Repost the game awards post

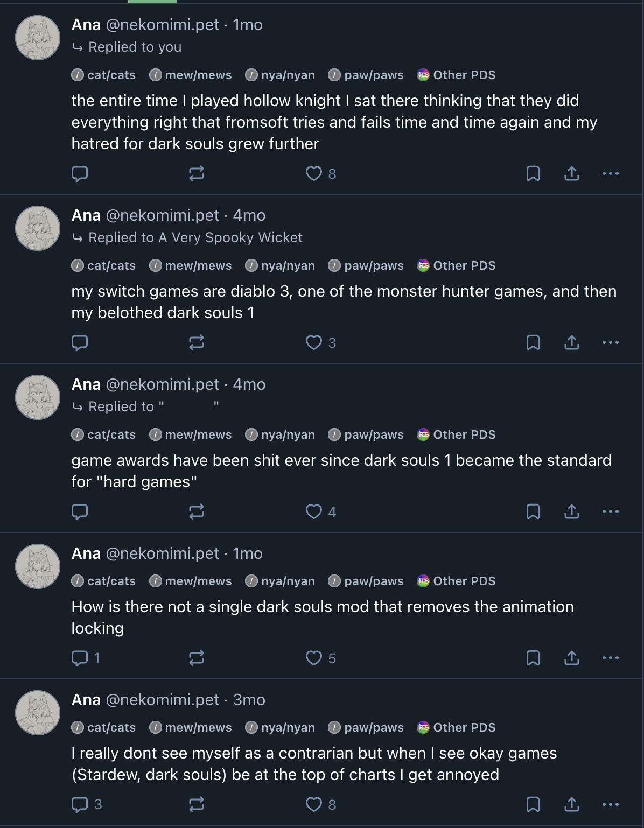(x=197, y=512)
